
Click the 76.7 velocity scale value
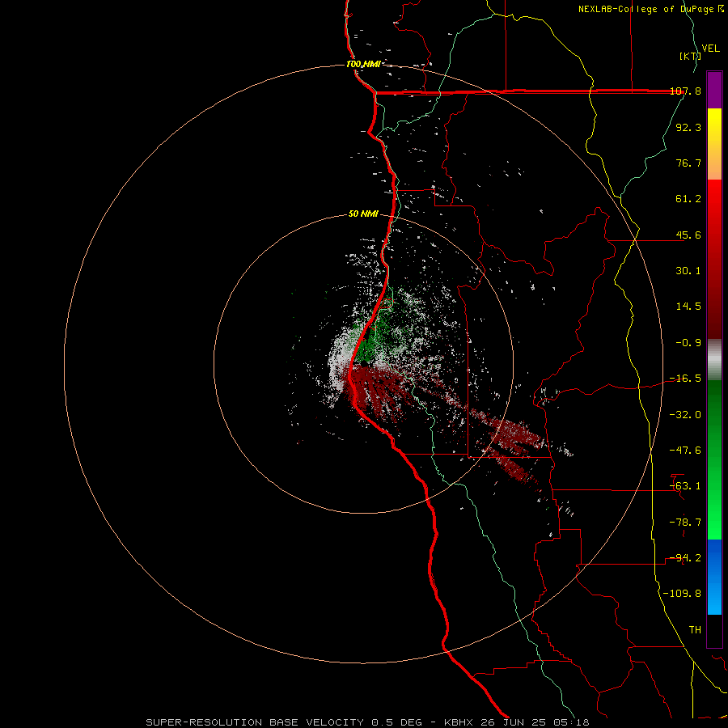point(688,163)
